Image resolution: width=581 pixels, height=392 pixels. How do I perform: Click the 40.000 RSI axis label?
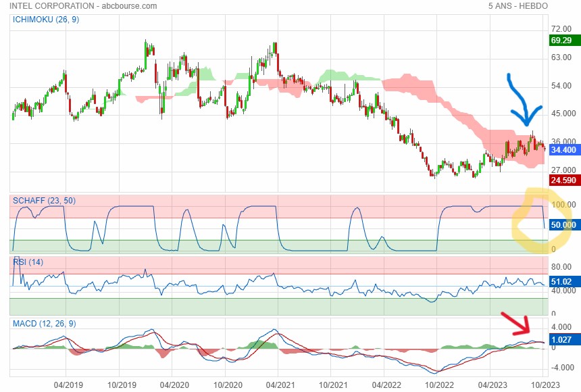(563, 291)
